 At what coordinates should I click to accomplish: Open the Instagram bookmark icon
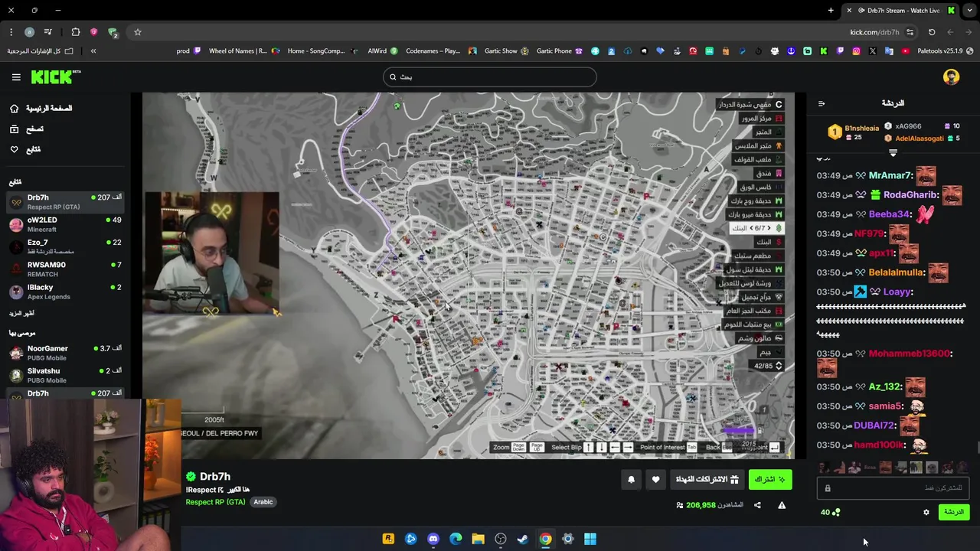[856, 51]
